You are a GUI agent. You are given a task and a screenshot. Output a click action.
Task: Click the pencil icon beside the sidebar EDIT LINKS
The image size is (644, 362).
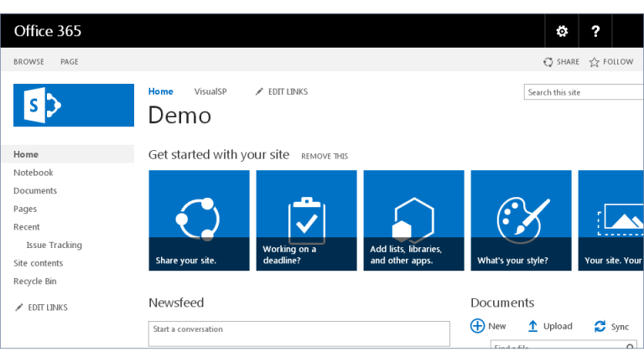coord(19,308)
